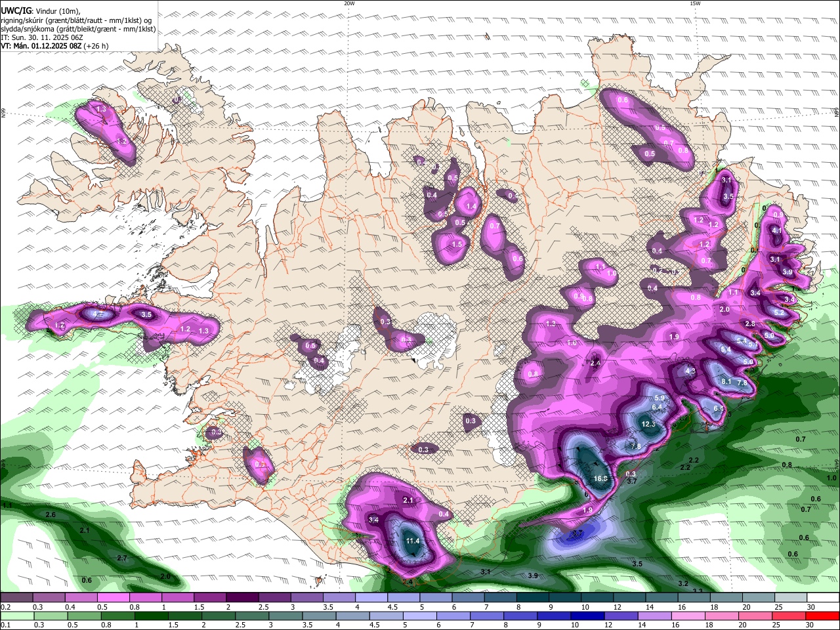Screen dimensions: 840x630
Task: Click the dark teal 8 snow legend swatch
Action: tap(533, 597)
